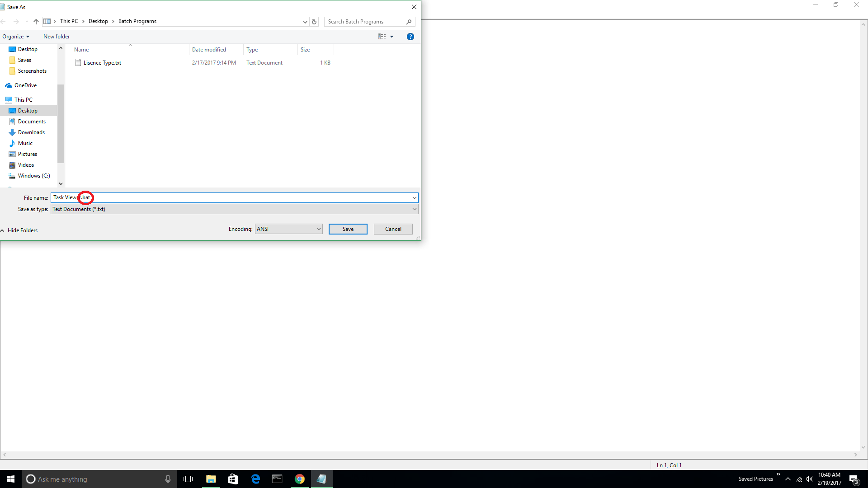Image resolution: width=868 pixels, height=488 pixels.
Task: Open the Downloads folder in the sidebar
Action: (31, 132)
